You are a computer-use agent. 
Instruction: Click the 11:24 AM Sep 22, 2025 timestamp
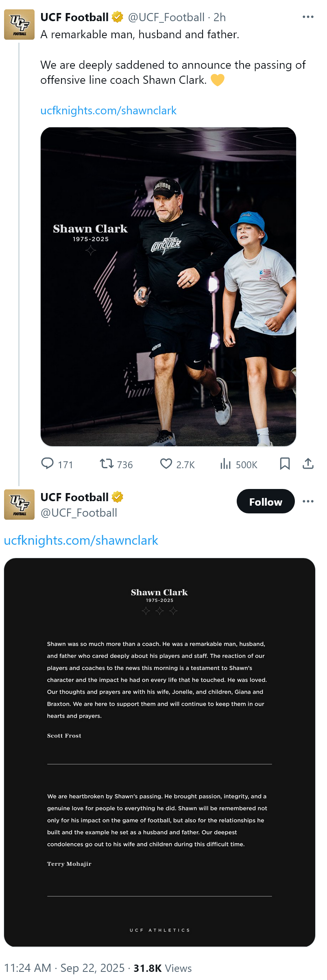pos(64,968)
